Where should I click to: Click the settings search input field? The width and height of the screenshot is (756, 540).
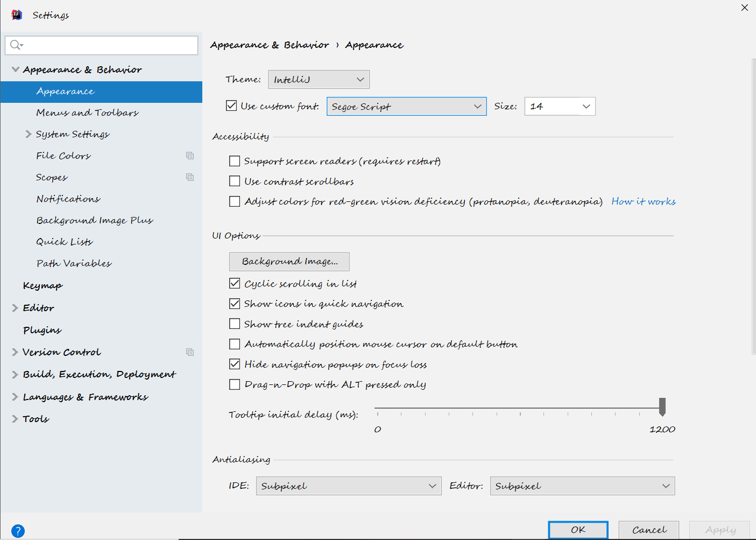pyautogui.click(x=102, y=45)
